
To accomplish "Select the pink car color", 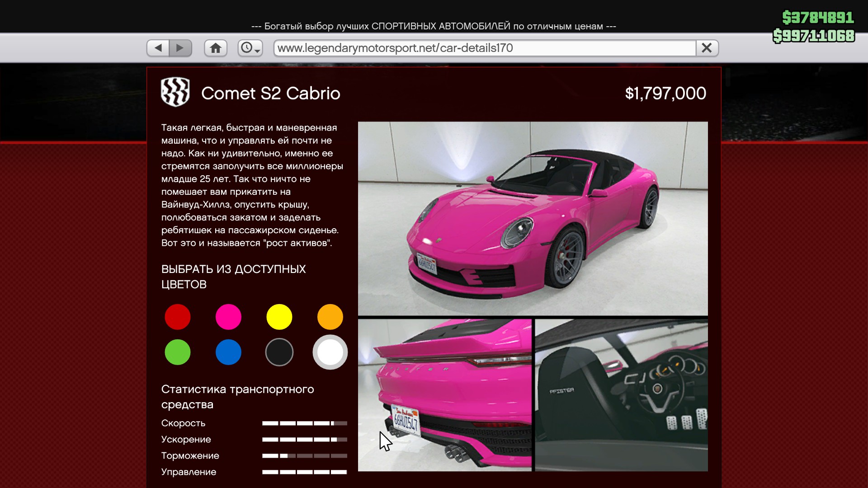I will click(x=228, y=317).
